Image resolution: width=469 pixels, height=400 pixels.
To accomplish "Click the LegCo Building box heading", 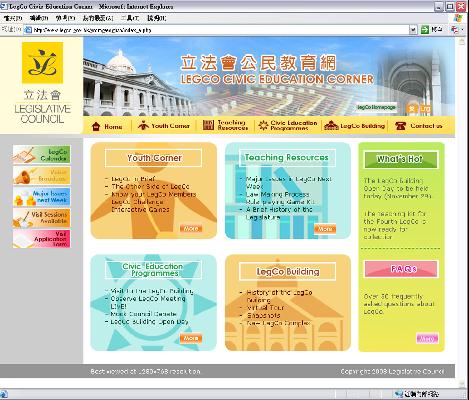I will [x=287, y=271].
